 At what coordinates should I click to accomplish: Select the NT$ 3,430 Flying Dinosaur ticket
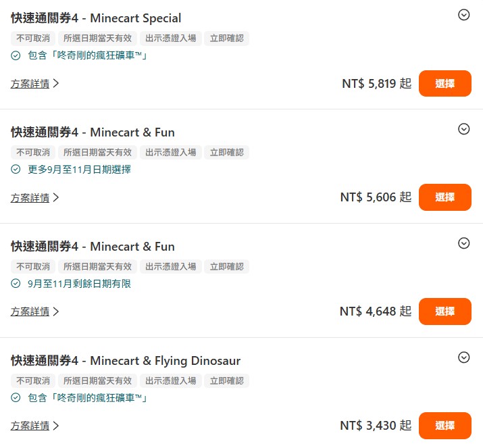444,426
